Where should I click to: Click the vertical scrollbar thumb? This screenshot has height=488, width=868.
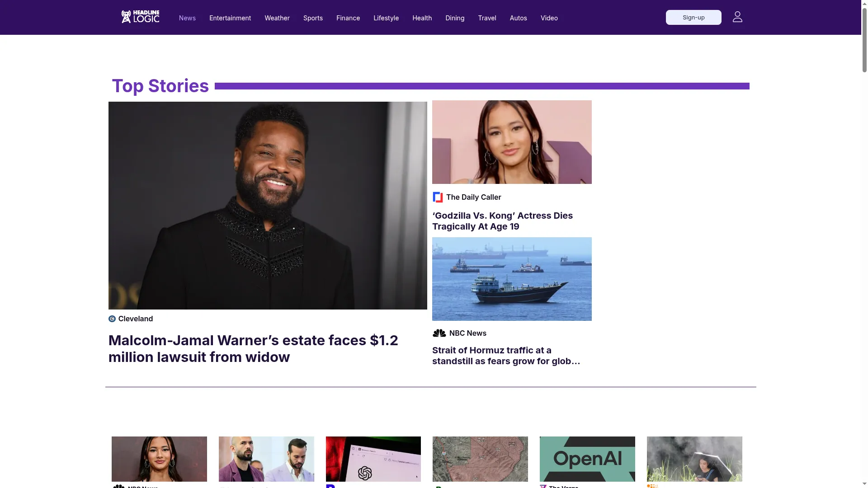coord(864,40)
